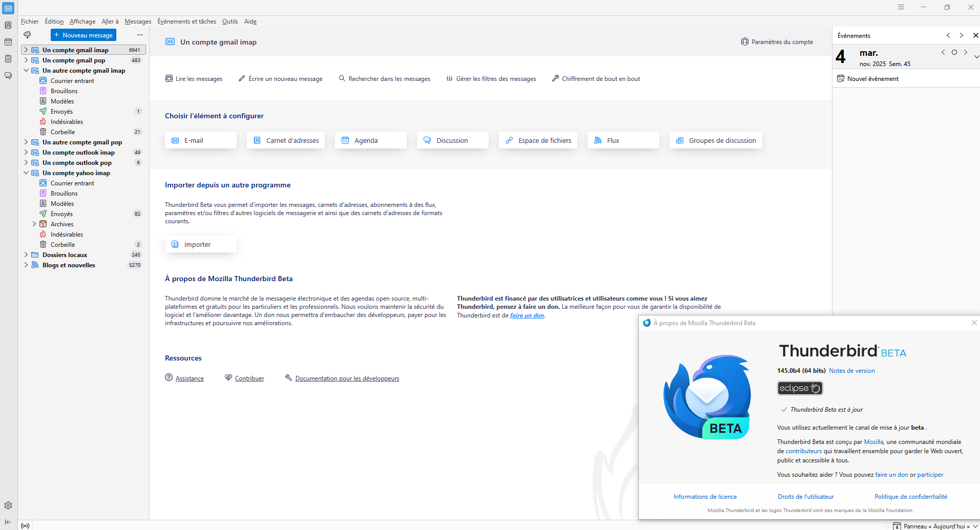
Task: Open the Outils menu
Action: 230,22
